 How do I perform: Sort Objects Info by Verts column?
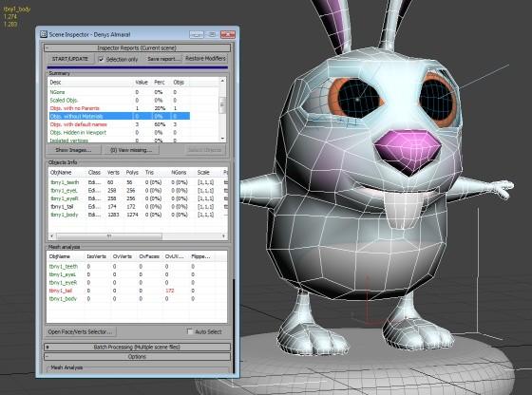114,173
